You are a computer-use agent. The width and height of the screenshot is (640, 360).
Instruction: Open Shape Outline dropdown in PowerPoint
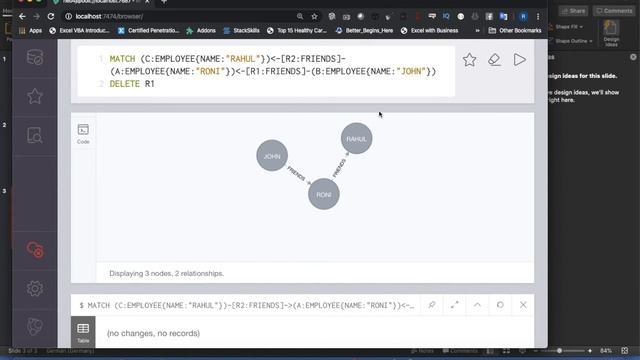571,41
